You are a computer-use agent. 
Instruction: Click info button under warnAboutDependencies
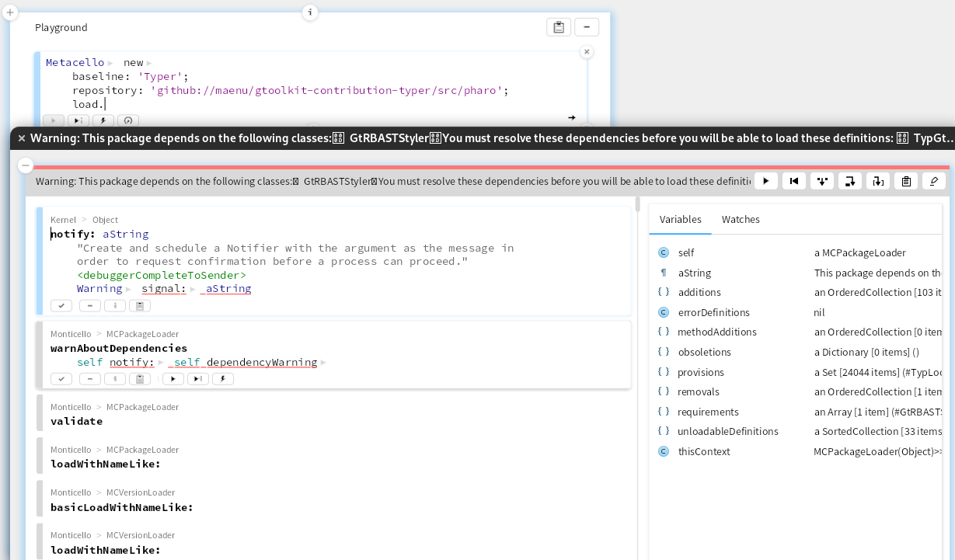115,379
